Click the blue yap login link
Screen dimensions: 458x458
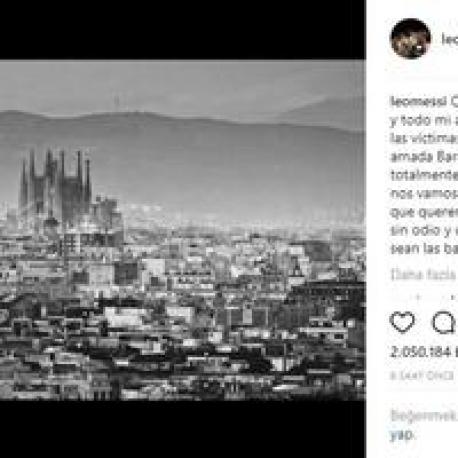pos(402,434)
